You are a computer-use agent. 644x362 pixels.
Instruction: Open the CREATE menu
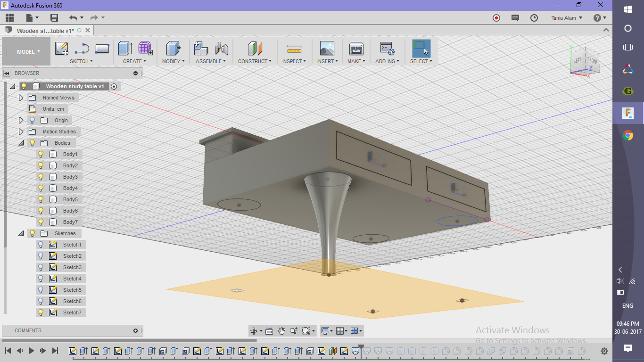[x=134, y=61]
